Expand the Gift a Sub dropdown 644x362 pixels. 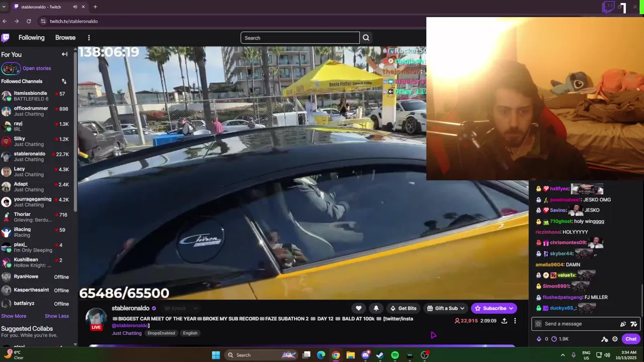[x=445, y=308]
